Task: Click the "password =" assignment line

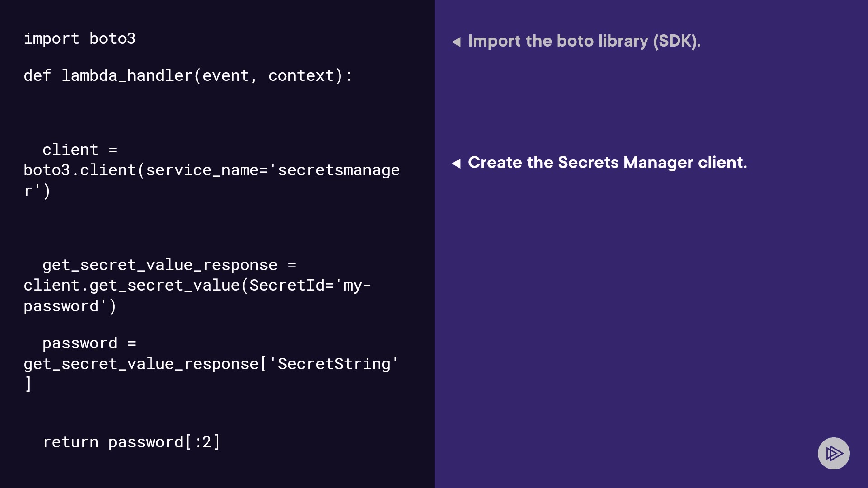Action: click(x=89, y=343)
